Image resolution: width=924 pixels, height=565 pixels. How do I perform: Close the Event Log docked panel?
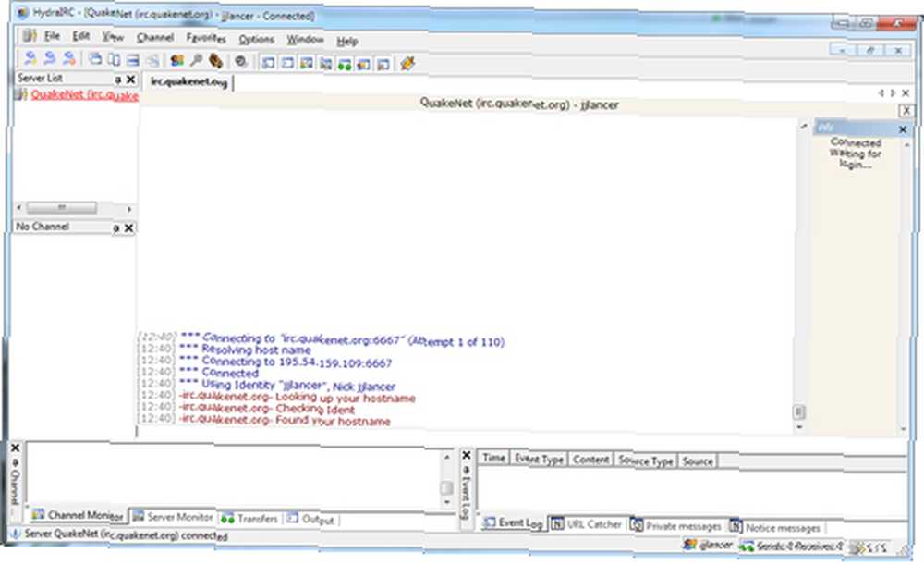pos(466,455)
